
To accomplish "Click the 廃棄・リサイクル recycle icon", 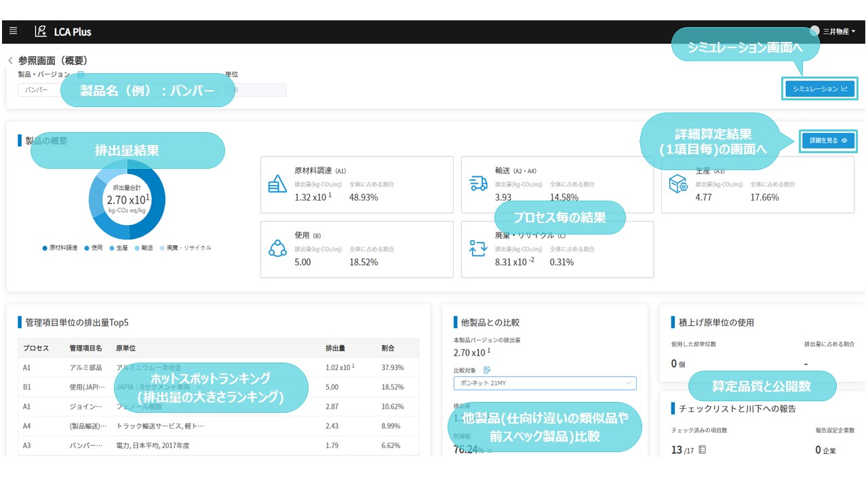I will tap(479, 249).
